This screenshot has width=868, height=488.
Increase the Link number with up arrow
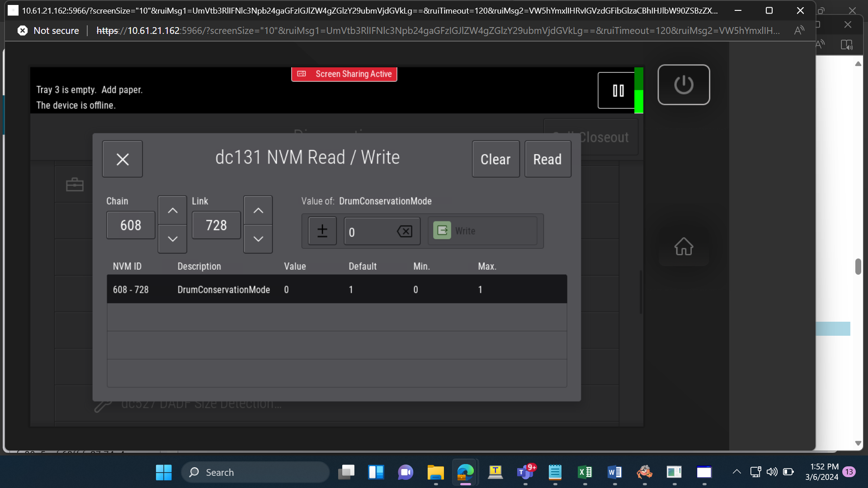pyautogui.click(x=258, y=210)
